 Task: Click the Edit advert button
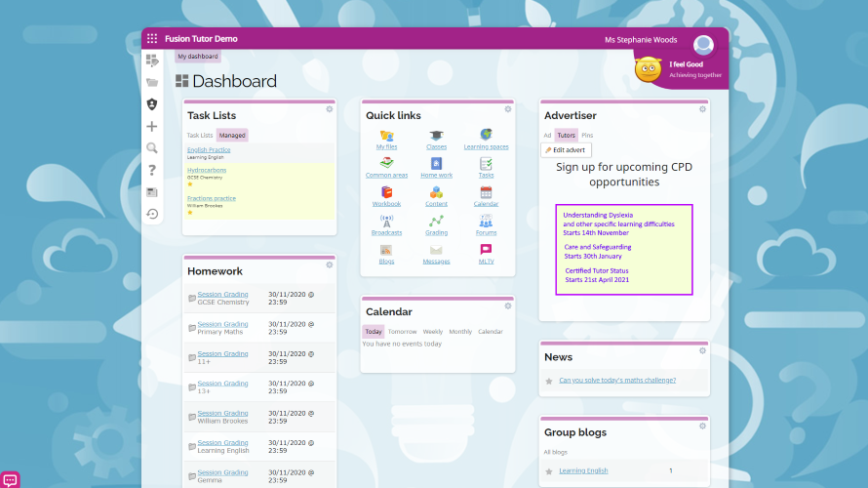pos(566,150)
